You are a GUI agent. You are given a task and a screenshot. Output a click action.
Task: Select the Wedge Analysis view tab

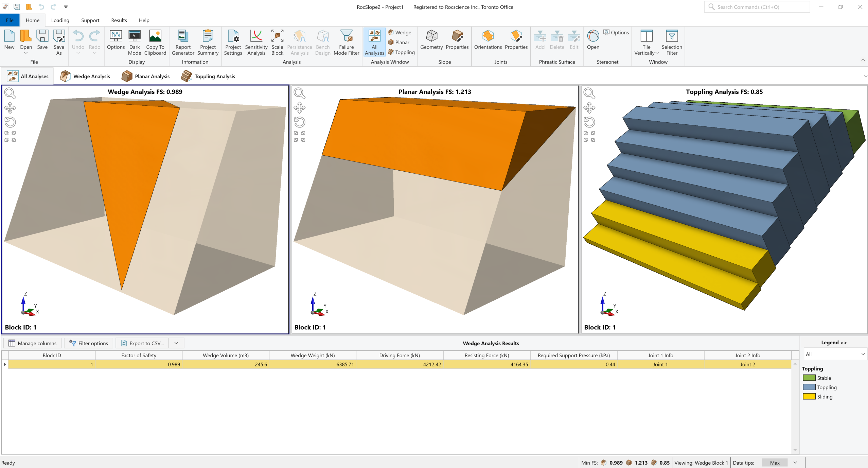[x=85, y=76]
